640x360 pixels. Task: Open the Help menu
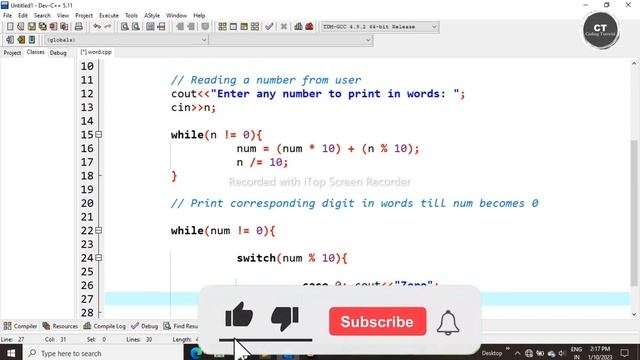point(199,16)
